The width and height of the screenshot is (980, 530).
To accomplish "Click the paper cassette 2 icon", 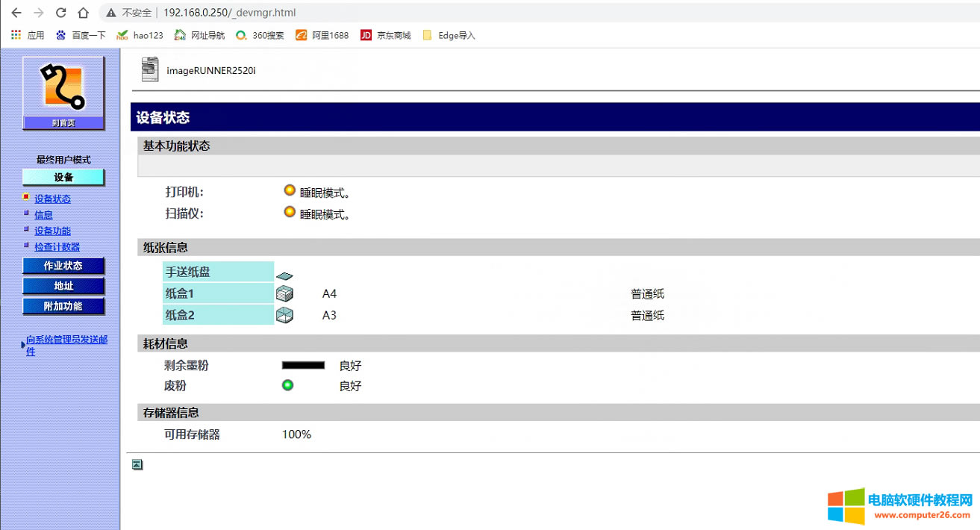I will tap(284, 316).
